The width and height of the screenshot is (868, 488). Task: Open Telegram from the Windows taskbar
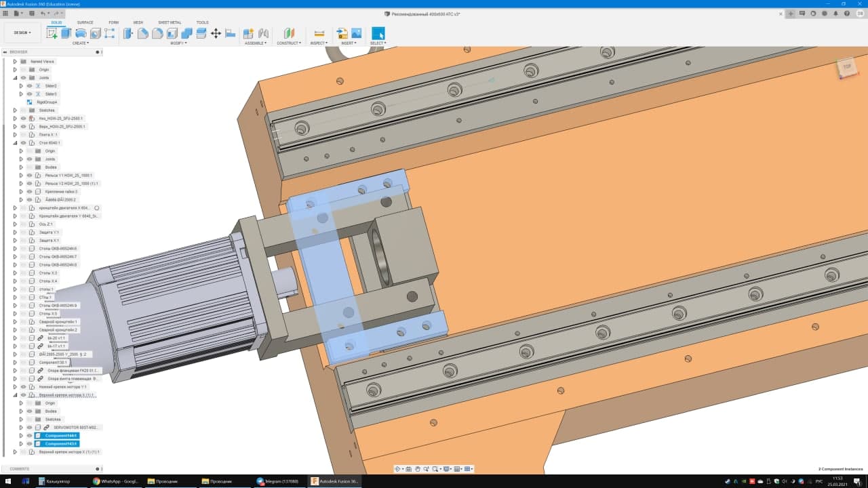click(x=277, y=481)
